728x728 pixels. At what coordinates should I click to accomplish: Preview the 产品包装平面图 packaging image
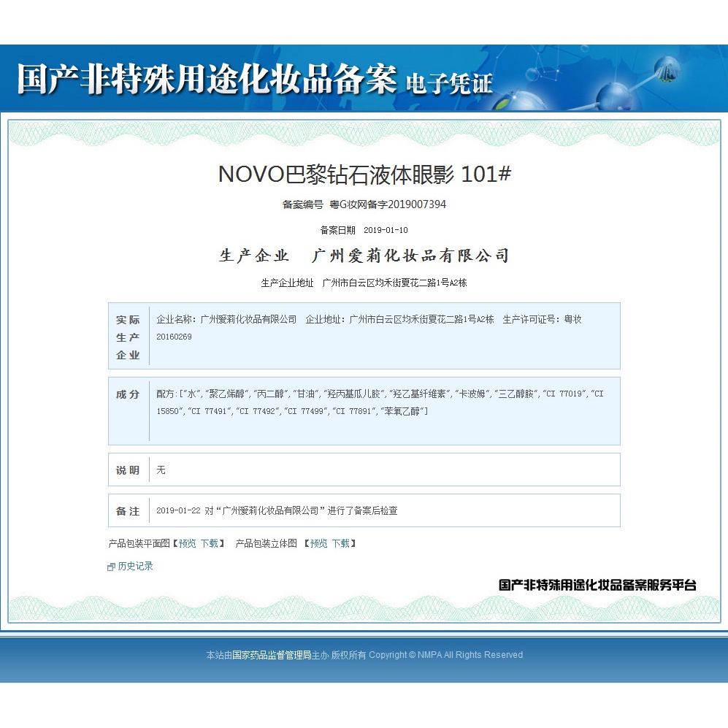tap(187, 543)
